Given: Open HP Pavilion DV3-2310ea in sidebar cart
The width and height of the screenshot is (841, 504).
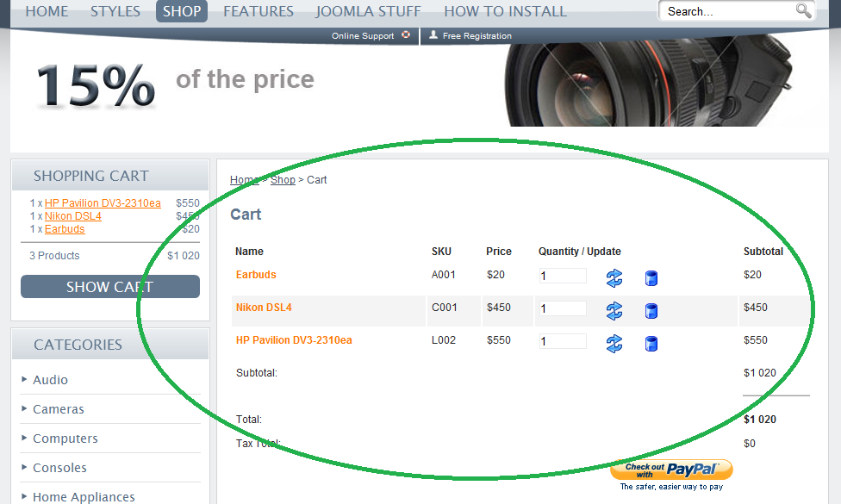Looking at the screenshot, I should [x=103, y=203].
